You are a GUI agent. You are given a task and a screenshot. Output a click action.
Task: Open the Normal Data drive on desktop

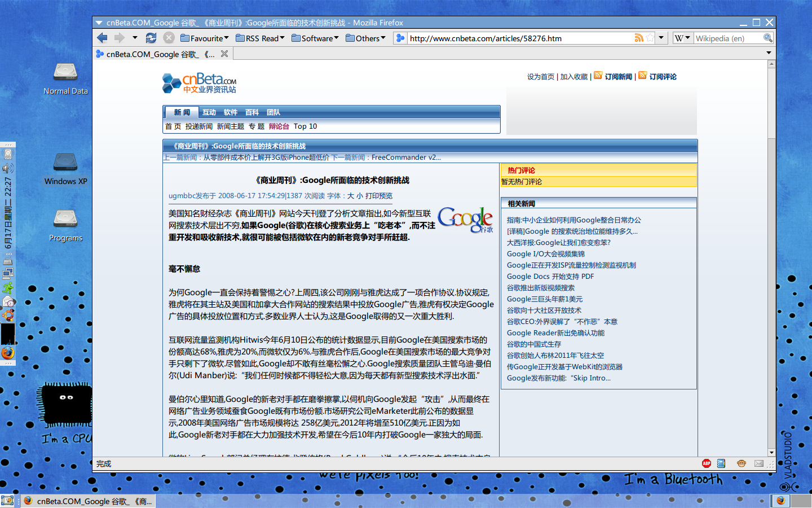pyautogui.click(x=65, y=78)
